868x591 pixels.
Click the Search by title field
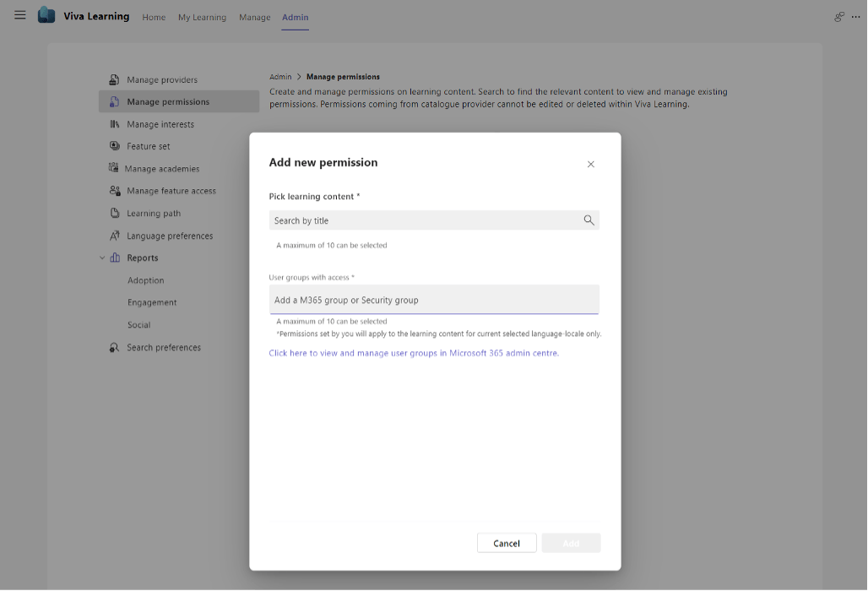tap(434, 220)
